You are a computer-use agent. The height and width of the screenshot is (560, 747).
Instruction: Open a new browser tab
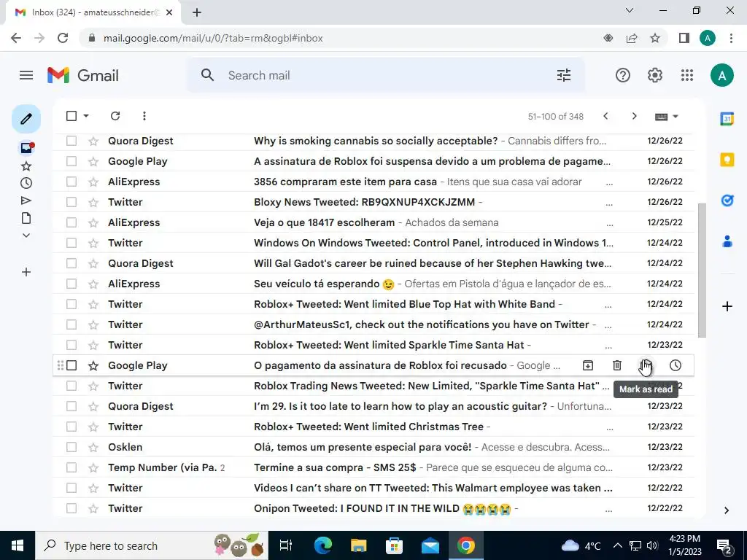click(197, 12)
